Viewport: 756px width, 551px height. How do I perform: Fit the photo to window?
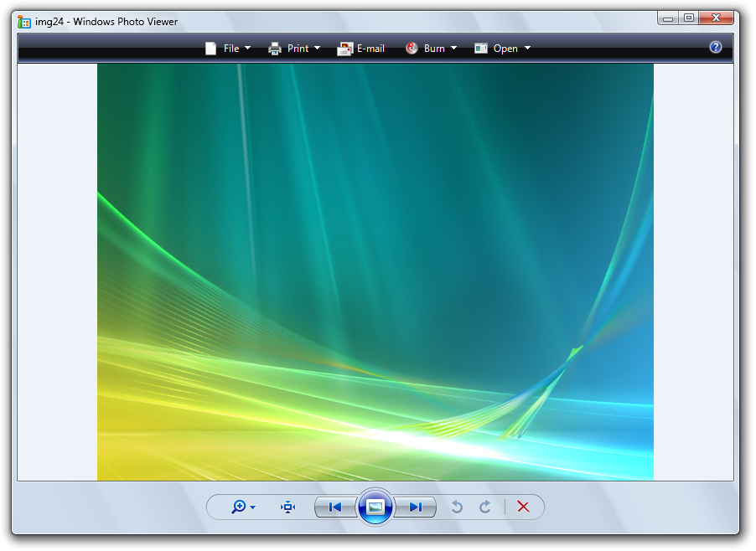(x=288, y=507)
